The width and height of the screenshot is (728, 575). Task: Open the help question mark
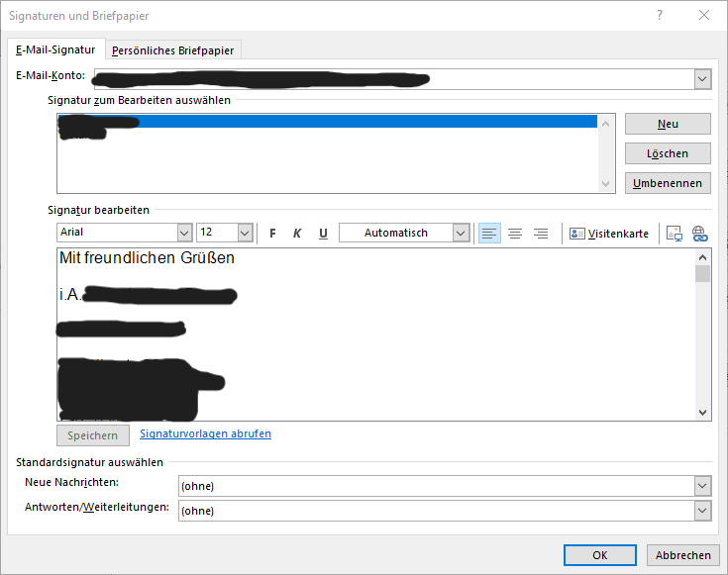coord(660,15)
